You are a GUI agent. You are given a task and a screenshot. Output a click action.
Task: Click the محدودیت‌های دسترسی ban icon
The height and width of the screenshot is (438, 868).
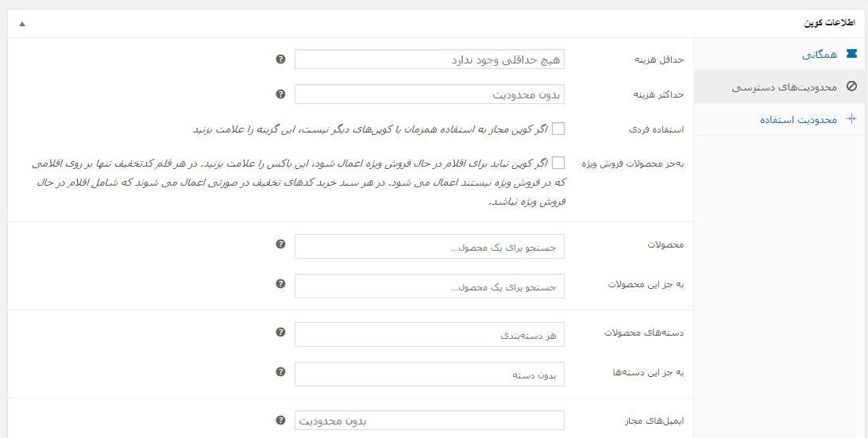point(851,86)
